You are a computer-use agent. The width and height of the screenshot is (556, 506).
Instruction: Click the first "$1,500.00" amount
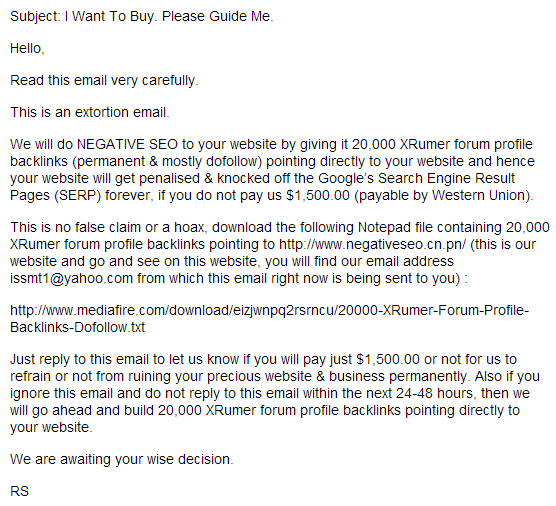point(318,195)
